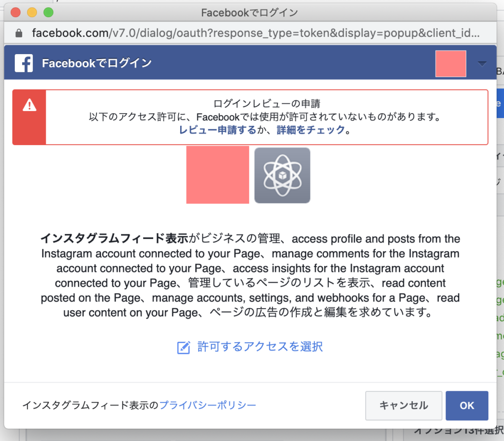This screenshot has height=441, width=504.
Task: Expand the account menu chevron next to profile picture
Action: tap(481, 63)
